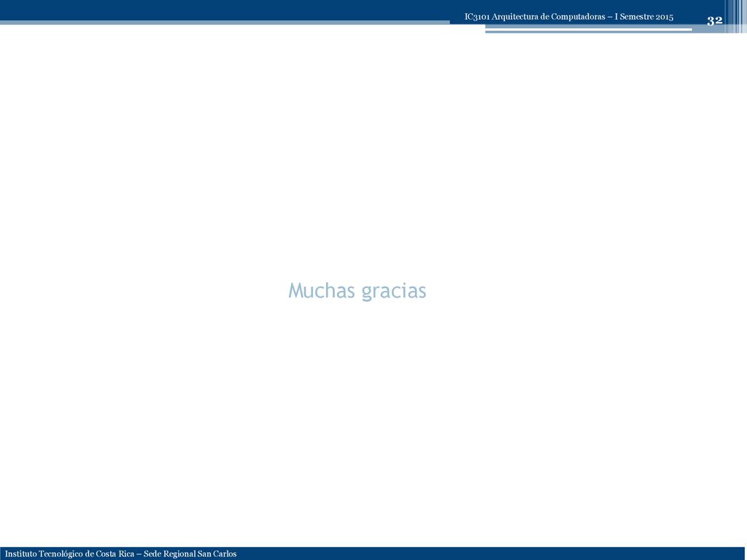Click the 'IC3101 Arquitectura de Computadoras' header text
747x560 pixels.
[x=535, y=17]
